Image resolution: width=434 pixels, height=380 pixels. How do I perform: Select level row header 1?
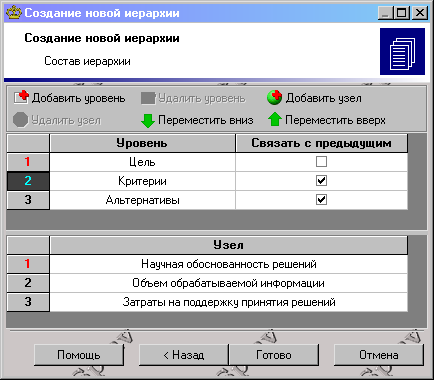(28, 162)
